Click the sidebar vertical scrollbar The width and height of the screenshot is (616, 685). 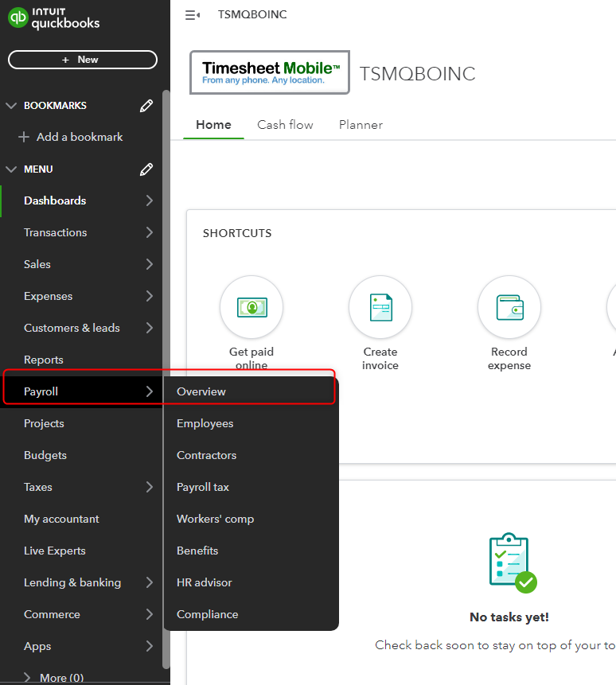(x=166, y=379)
